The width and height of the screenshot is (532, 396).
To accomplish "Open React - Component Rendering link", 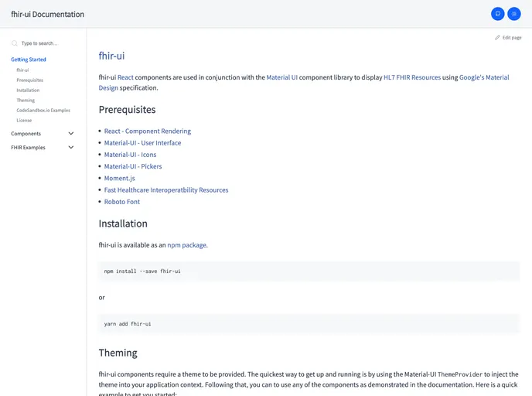I will point(148,131).
